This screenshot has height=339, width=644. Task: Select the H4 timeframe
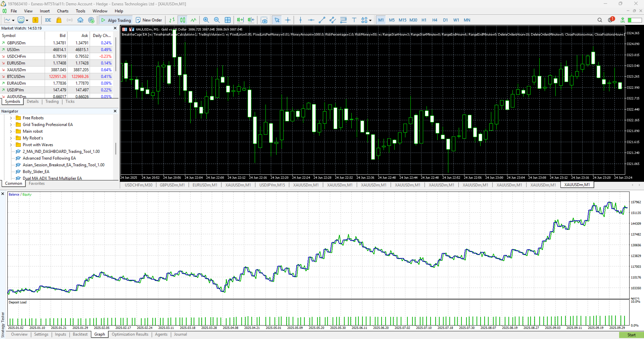[435, 20]
